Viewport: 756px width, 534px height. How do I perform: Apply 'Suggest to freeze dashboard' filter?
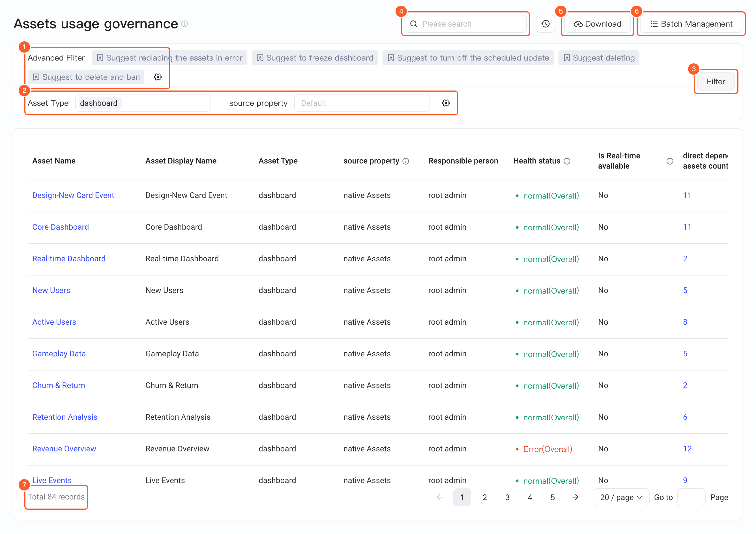click(x=315, y=58)
